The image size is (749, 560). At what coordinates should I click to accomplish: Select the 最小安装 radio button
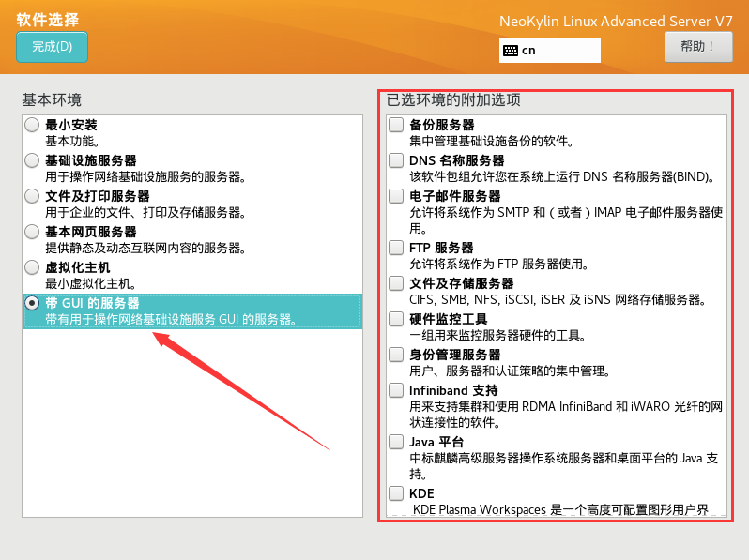(x=33, y=125)
